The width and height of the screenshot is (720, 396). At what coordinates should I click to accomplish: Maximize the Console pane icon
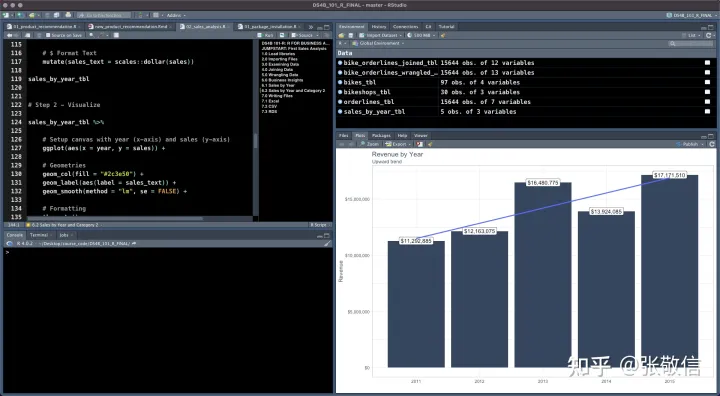click(x=327, y=235)
